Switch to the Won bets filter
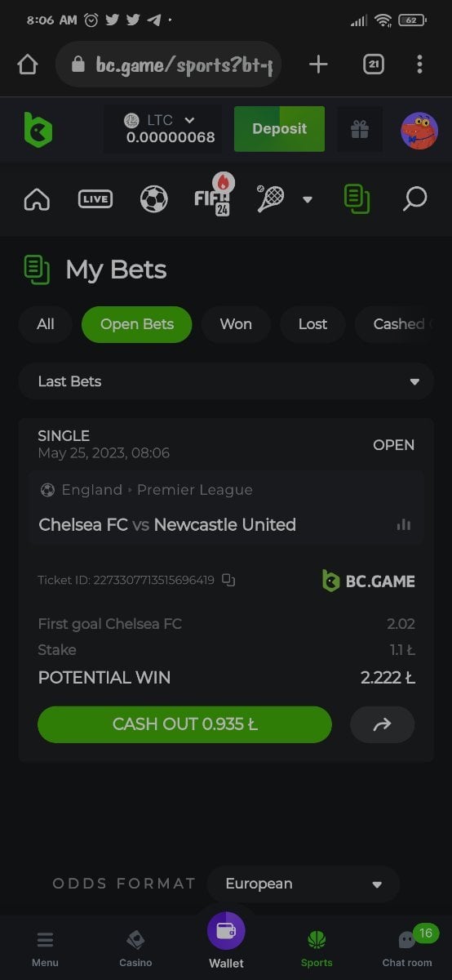 pos(236,324)
